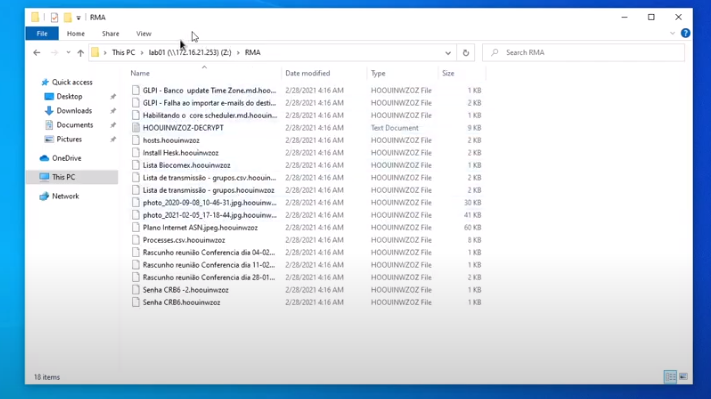The height and width of the screenshot is (399, 711).
Task: Open the File ribbon tab
Action: (x=42, y=34)
